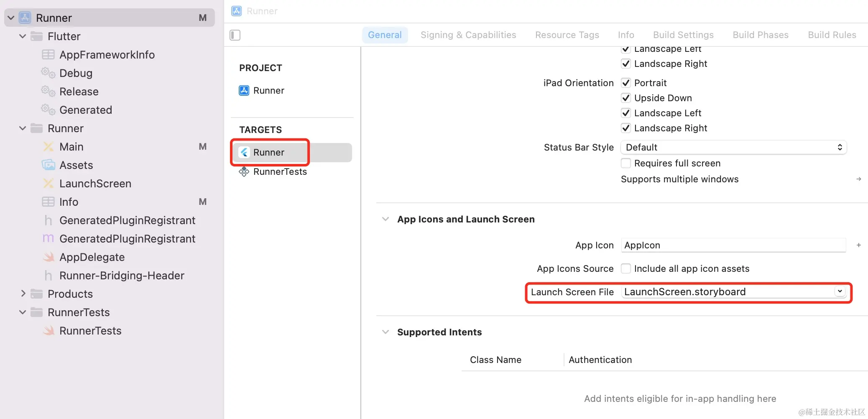
Task: Click the Flutter icon of the Runner target
Action: coord(244,152)
